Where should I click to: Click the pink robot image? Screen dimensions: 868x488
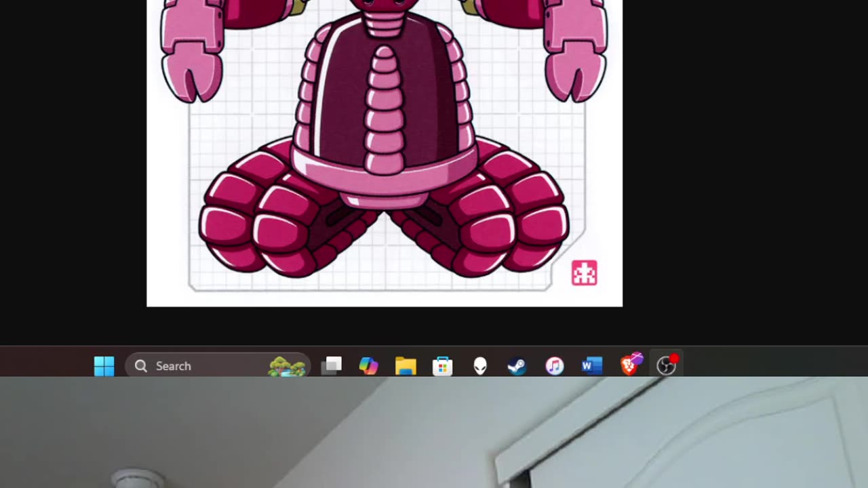coord(384,153)
